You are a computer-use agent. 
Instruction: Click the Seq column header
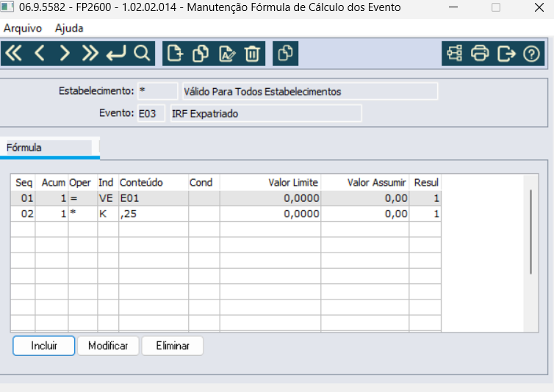click(x=24, y=183)
